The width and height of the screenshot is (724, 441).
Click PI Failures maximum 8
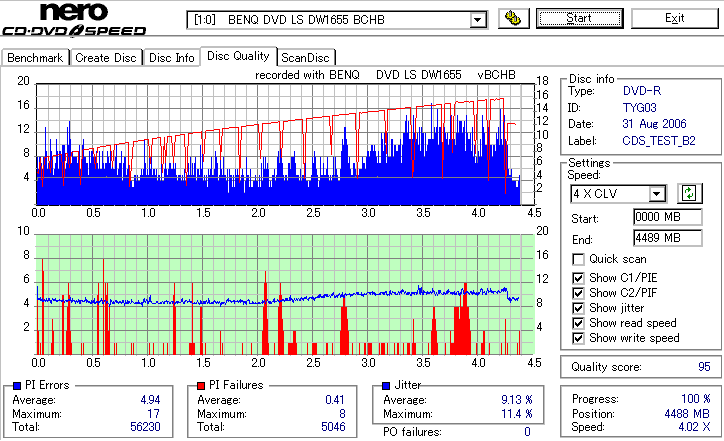tap(342, 414)
